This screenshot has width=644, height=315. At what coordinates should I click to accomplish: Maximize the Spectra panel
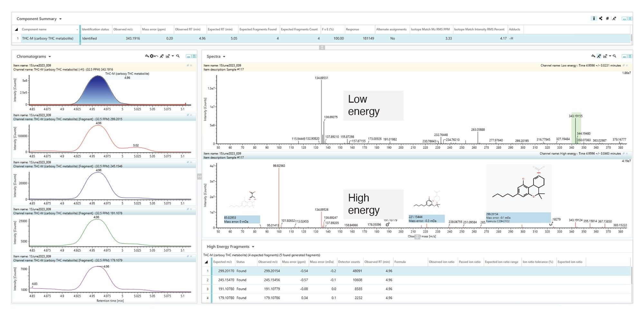coord(630,56)
